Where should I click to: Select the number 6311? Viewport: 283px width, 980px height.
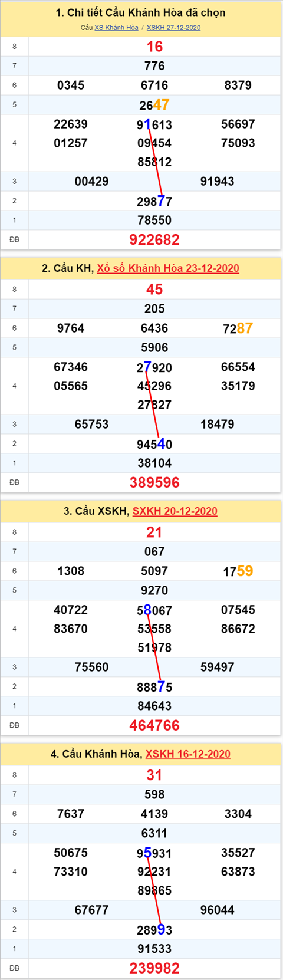tap(154, 834)
